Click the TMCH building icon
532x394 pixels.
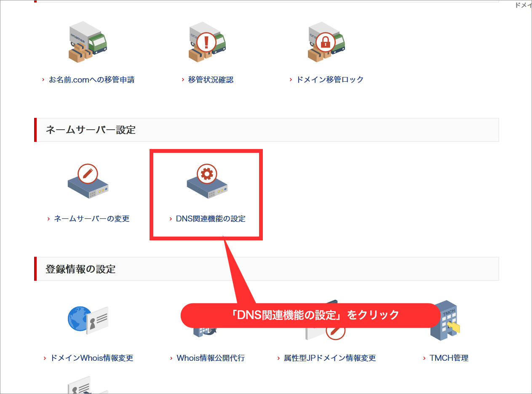[x=445, y=320]
